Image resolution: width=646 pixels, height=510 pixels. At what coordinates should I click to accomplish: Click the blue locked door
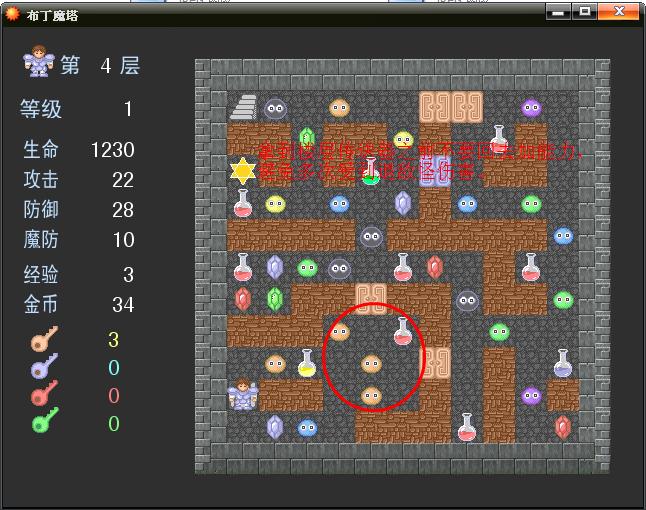pyautogui.click(x=435, y=172)
